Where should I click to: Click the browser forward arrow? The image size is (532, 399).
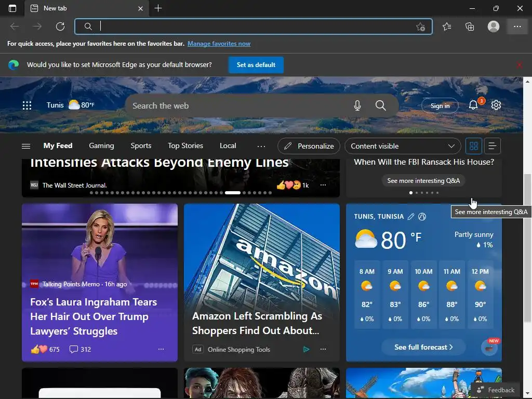click(x=37, y=26)
